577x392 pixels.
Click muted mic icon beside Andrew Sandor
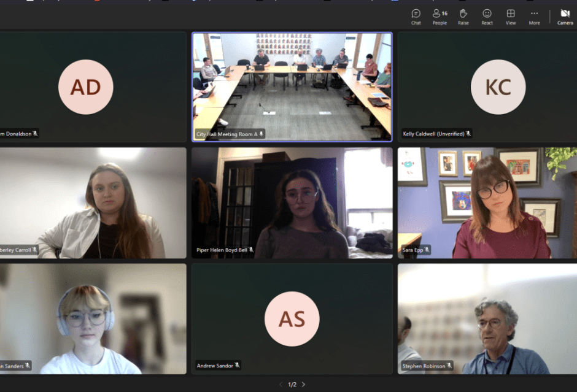coord(237,366)
